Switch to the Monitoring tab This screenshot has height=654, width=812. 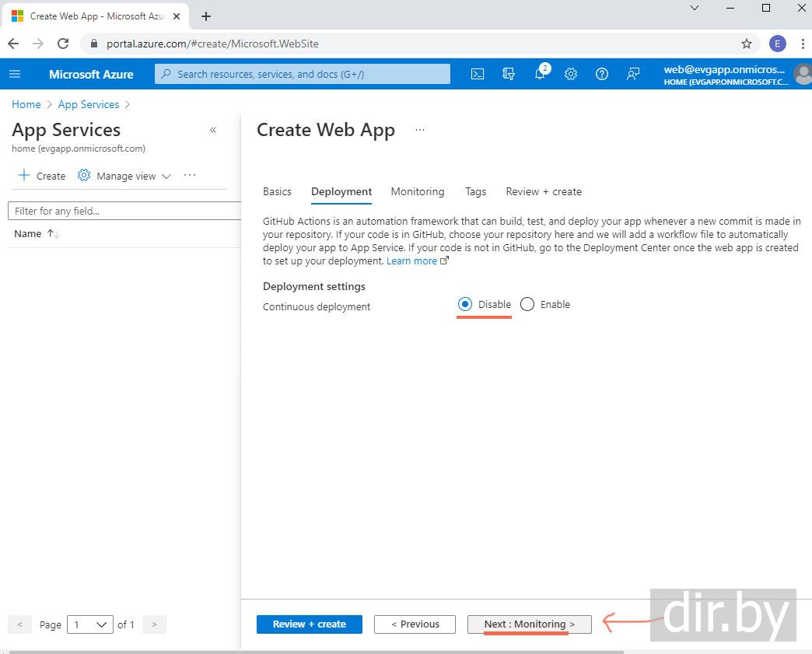[418, 191]
